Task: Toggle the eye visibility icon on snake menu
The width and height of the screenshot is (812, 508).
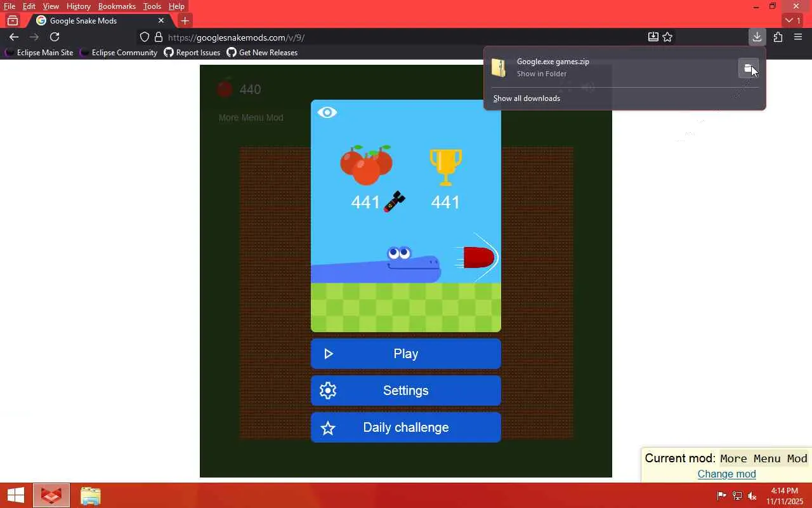Action: point(327,112)
